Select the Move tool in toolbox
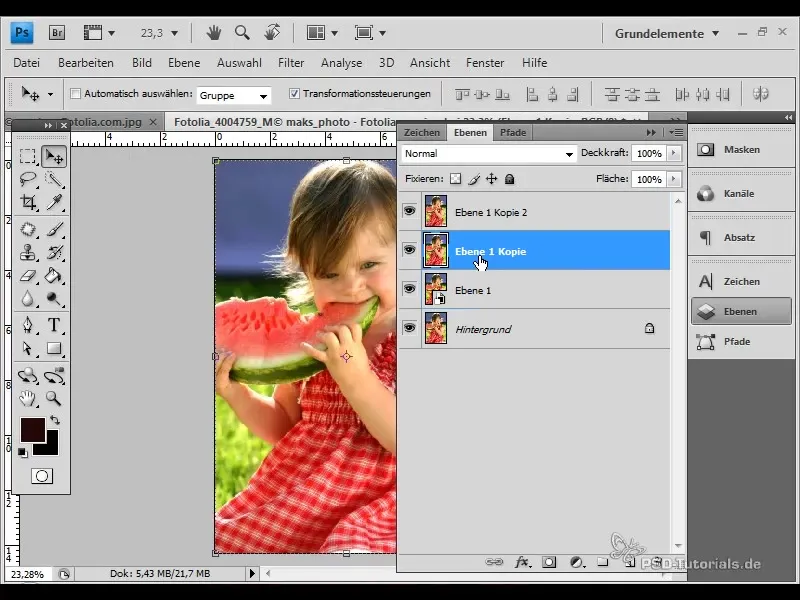The width and height of the screenshot is (800, 600). pyautogui.click(x=54, y=156)
